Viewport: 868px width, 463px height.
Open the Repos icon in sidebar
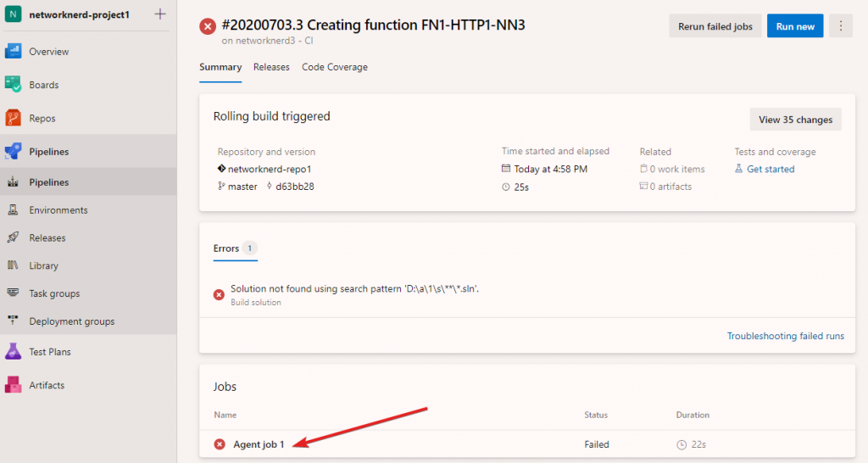point(13,118)
